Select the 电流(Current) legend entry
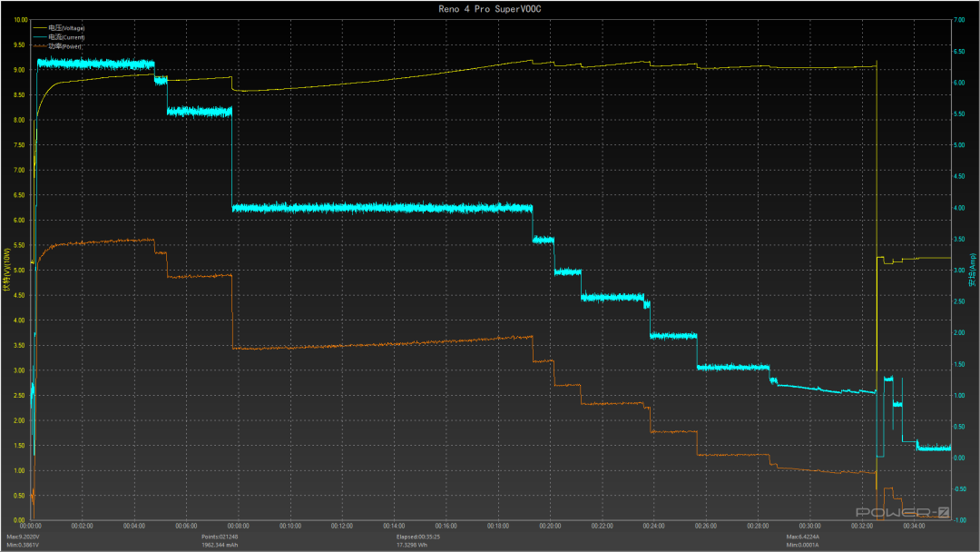Screen dimensions: 980x552 [x=59, y=37]
